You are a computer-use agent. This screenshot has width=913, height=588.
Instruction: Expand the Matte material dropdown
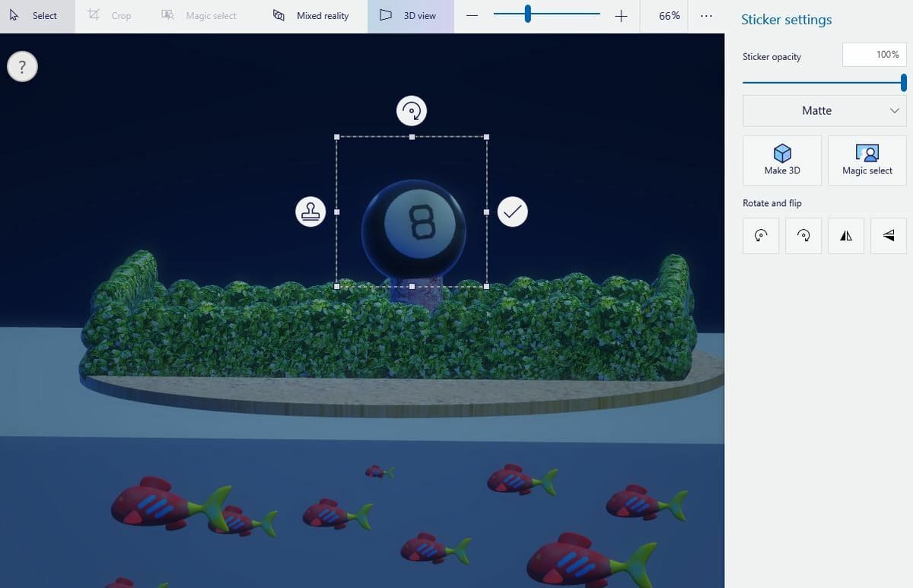click(x=824, y=110)
